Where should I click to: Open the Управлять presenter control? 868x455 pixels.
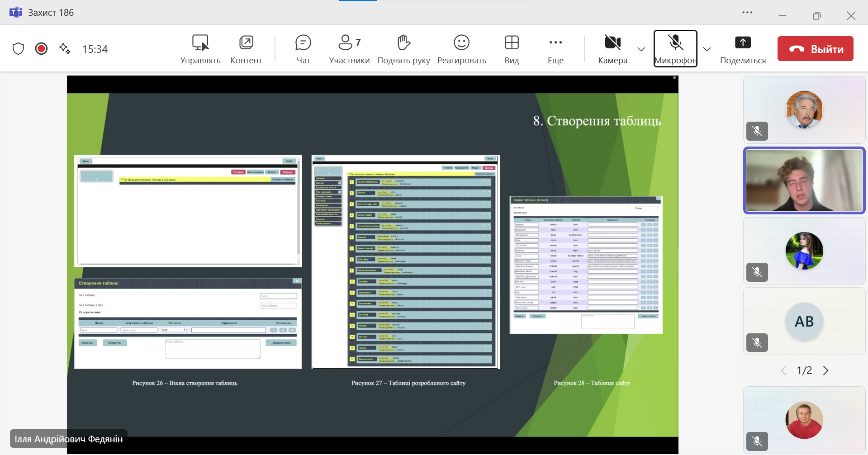tap(200, 49)
